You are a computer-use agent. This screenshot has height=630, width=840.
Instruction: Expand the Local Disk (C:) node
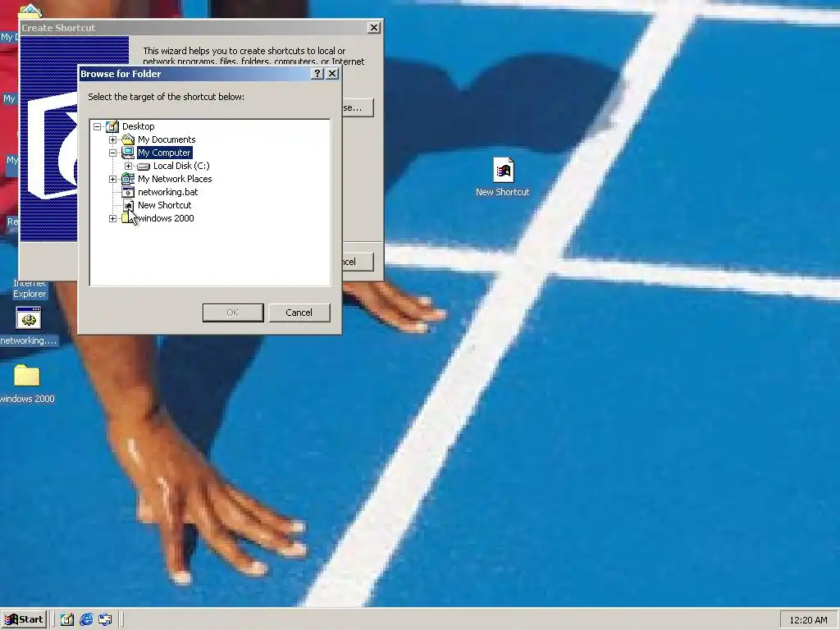click(128, 166)
